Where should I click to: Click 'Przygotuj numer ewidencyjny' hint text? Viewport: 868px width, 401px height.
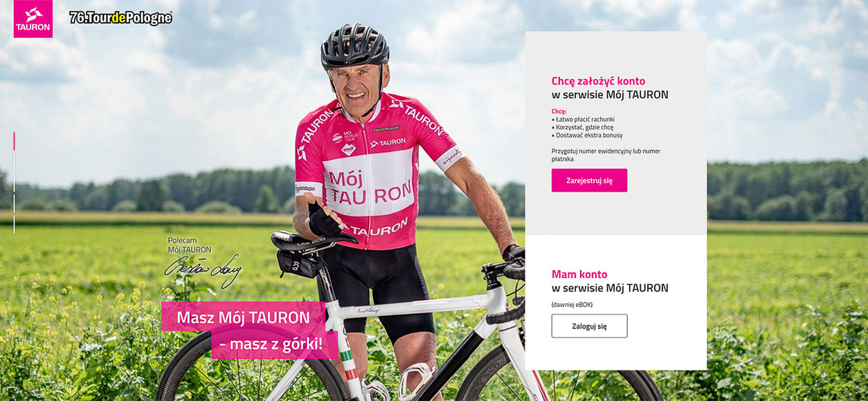tap(606, 155)
